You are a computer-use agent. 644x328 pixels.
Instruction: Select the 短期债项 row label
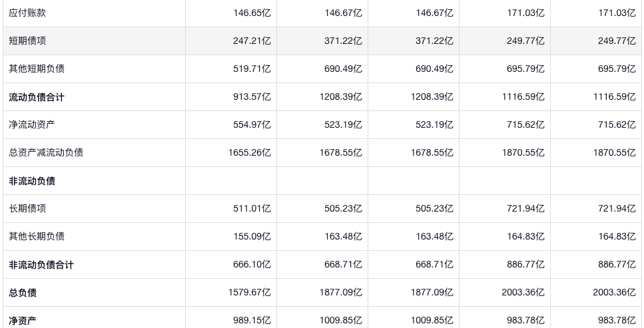pyautogui.click(x=27, y=41)
